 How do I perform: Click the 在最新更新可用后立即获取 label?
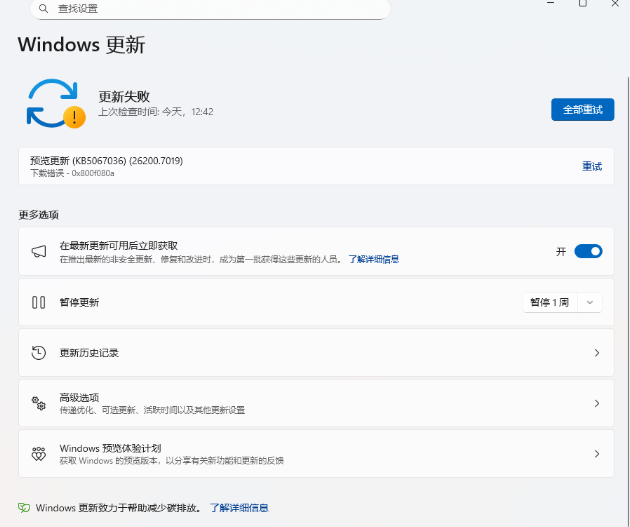pyautogui.click(x=119, y=245)
